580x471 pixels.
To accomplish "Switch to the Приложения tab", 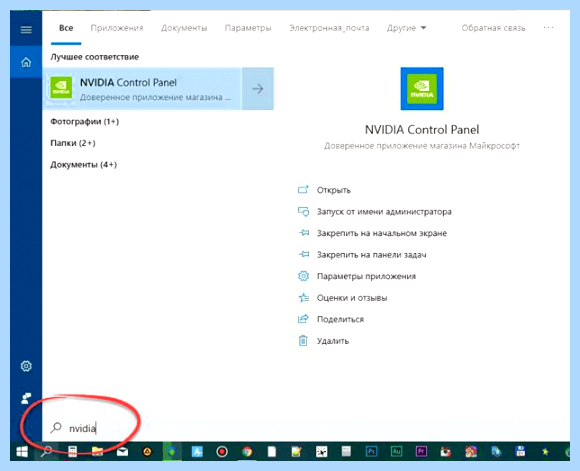I will [x=117, y=28].
